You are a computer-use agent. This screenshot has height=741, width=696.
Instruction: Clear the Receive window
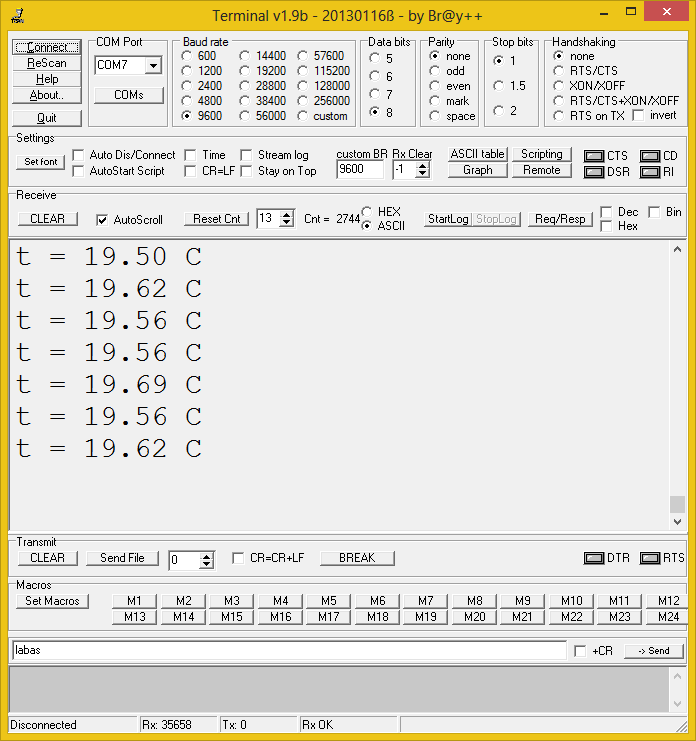coord(47,219)
